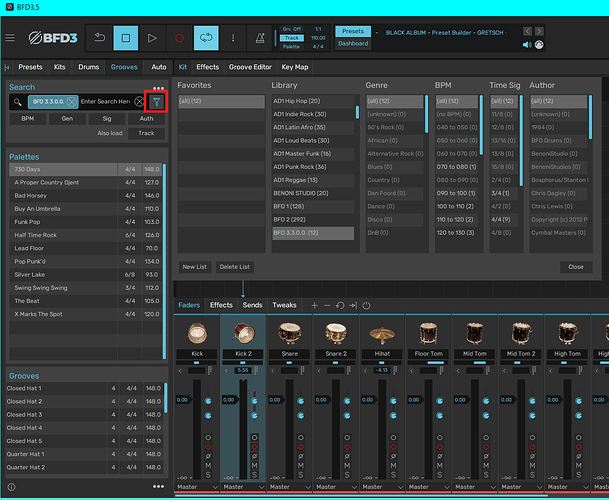Viewport: 609px width, 500px height.
Task: Click the New List button
Action: tap(195, 267)
